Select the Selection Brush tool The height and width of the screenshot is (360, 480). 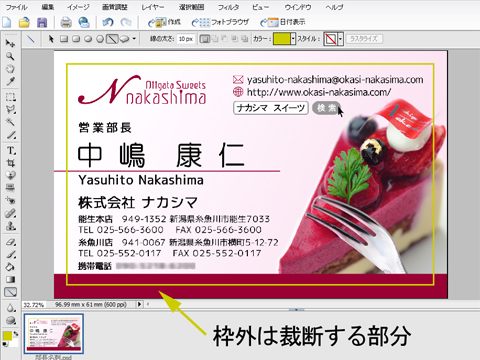[10, 135]
